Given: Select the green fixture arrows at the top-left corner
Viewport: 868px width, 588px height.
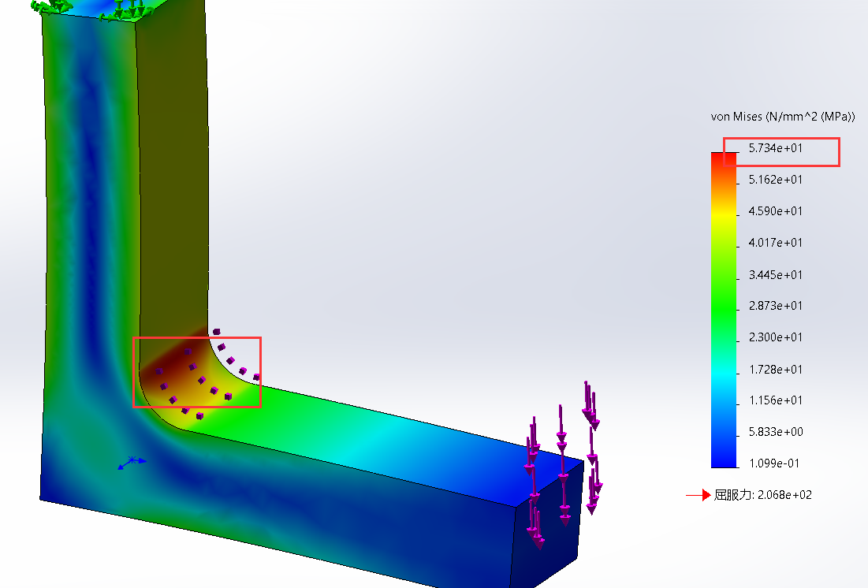Looking at the screenshot, I should pyautogui.click(x=55, y=7).
